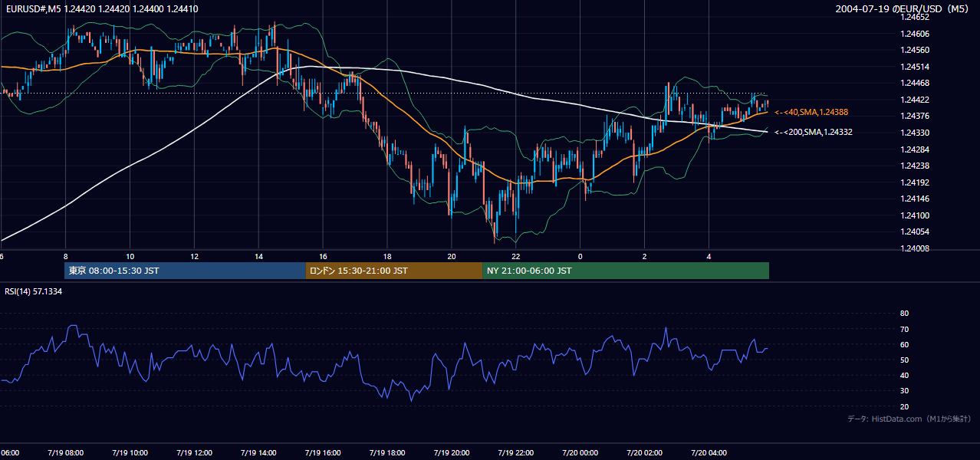Select the 東京 08:00-15:30 JST session bar
This screenshot has width=980, height=460.
pos(185,271)
